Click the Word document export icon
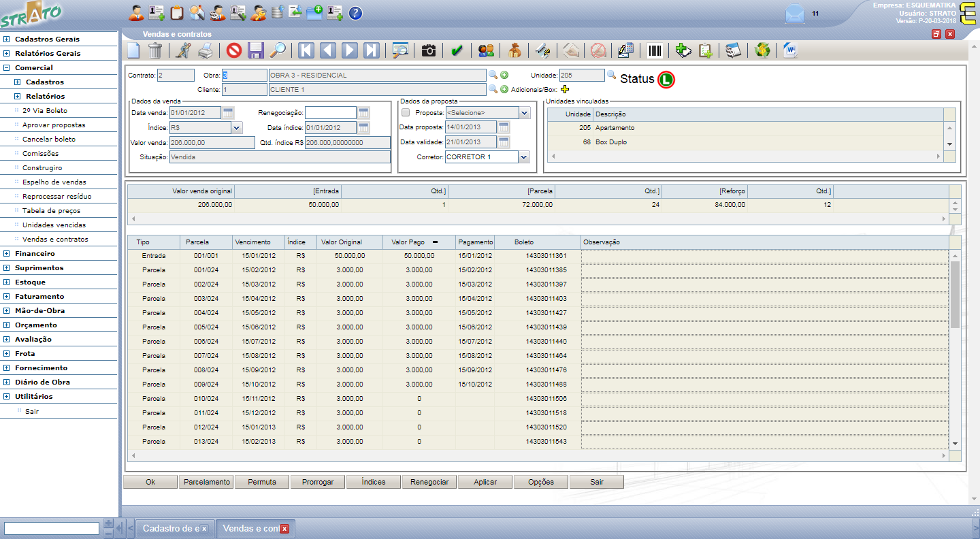This screenshot has width=980, height=539. coord(790,50)
